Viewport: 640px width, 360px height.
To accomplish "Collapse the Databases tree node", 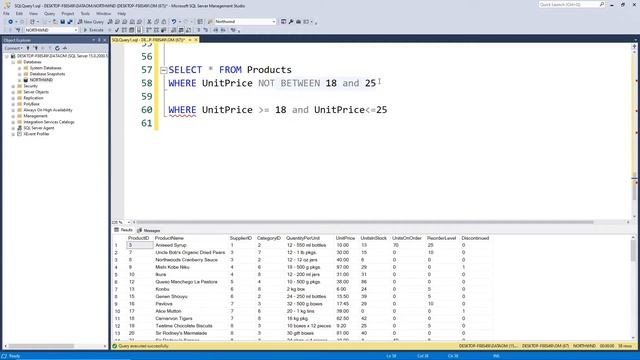I will (13, 62).
